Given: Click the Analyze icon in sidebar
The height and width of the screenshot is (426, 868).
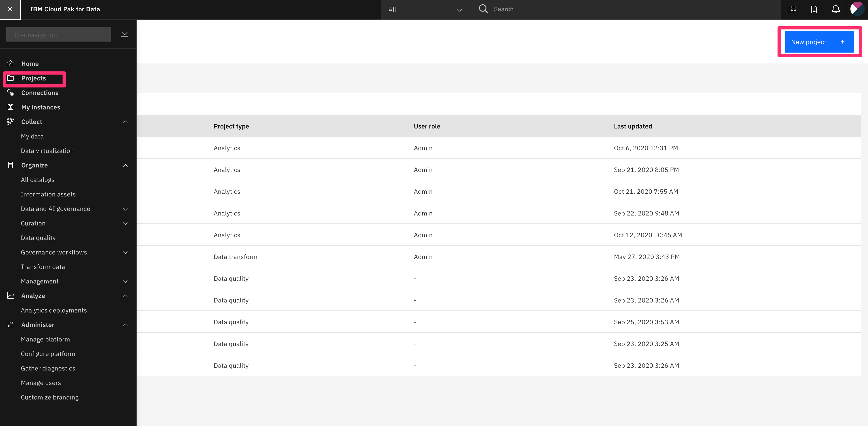Looking at the screenshot, I should tap(10, 295).
